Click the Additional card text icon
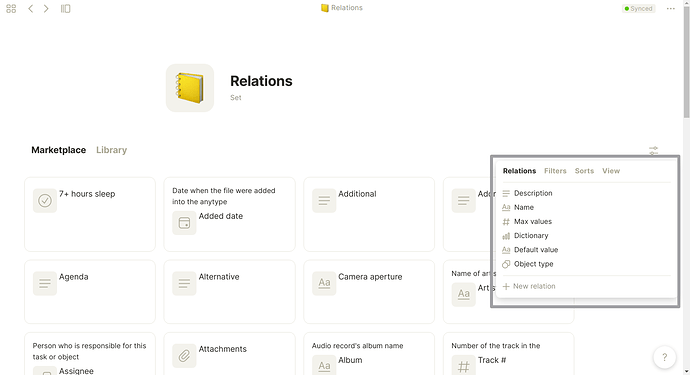Screen dimensions: 690x375 coord(324,201)
